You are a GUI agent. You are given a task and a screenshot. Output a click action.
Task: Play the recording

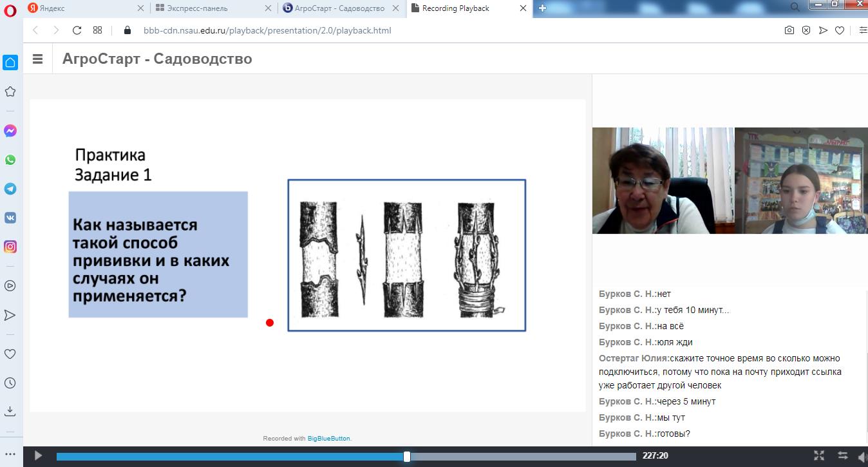(38, 456)
